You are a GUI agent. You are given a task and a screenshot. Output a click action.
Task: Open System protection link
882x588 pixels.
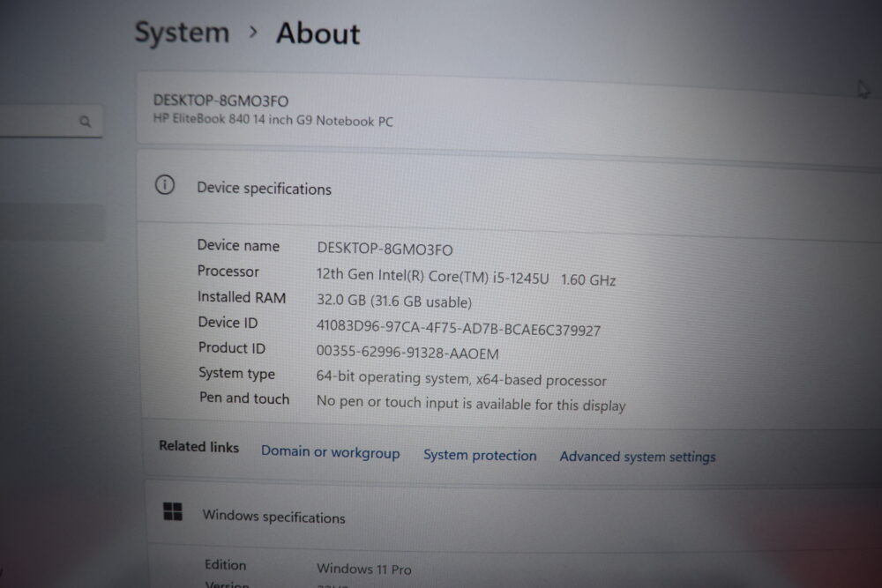480,455
